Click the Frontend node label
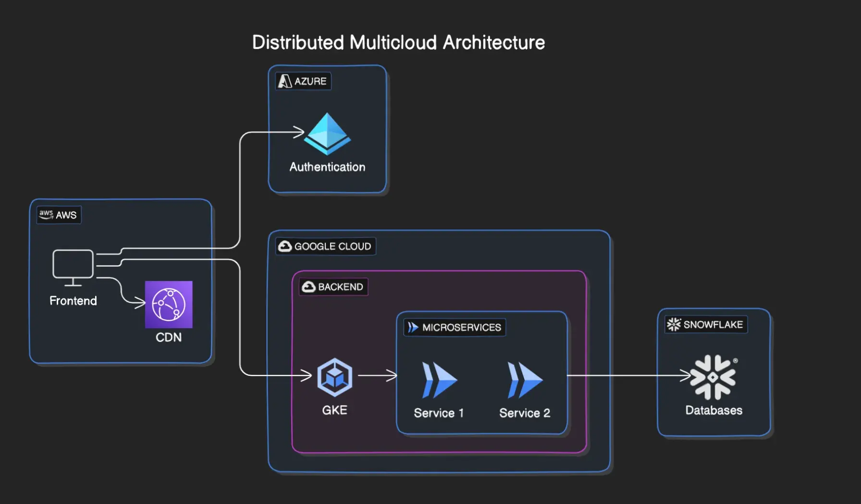This screenshot has width=861, height=504. point(73,301)
